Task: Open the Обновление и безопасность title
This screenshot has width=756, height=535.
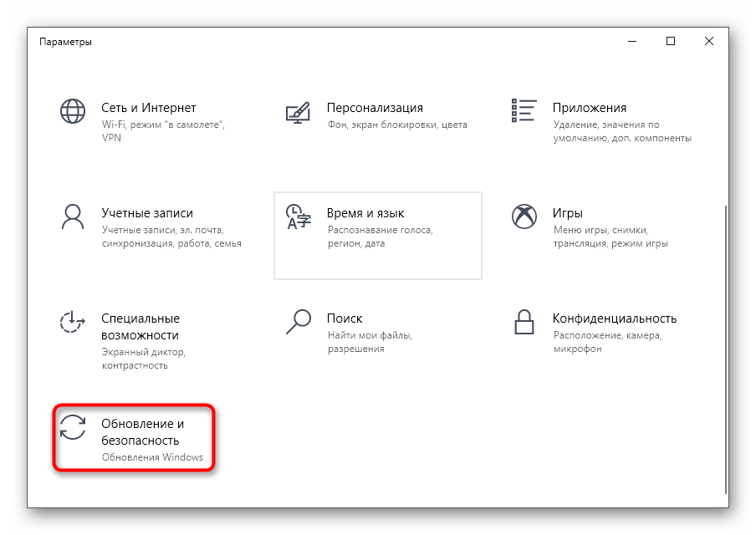Action: [143, 432]
